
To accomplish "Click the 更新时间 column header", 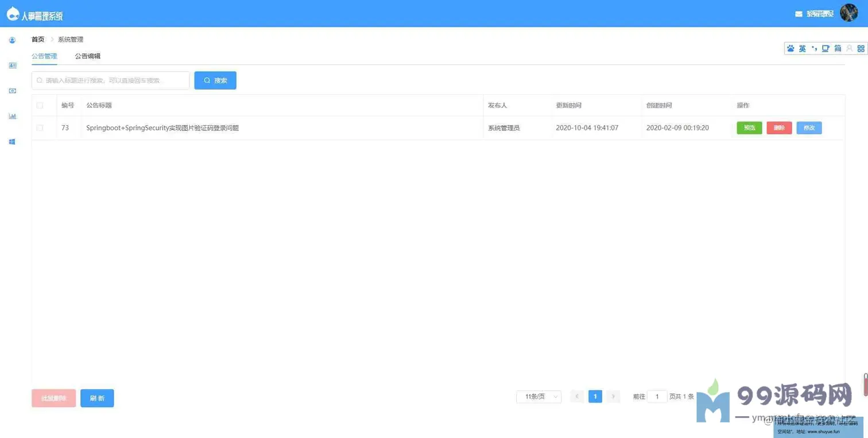I will point(568,106).
